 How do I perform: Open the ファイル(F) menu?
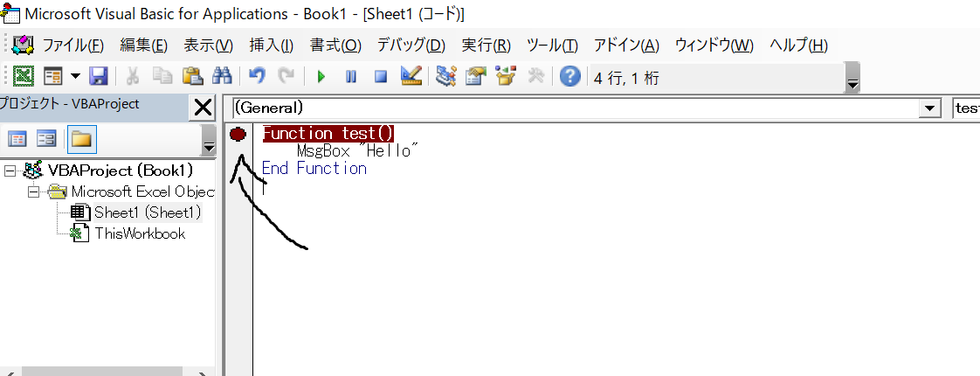72,45
